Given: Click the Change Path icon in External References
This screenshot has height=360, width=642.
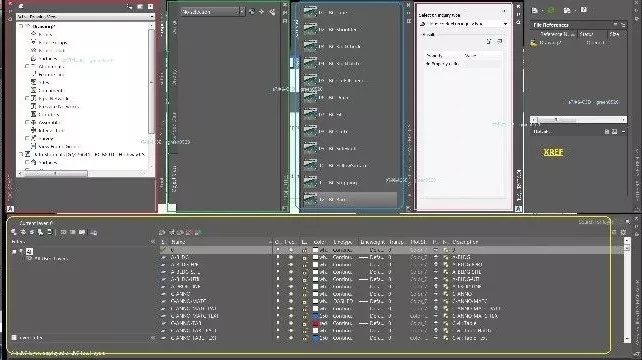Looking at the screenshot, I should click(x=567, y=10).
